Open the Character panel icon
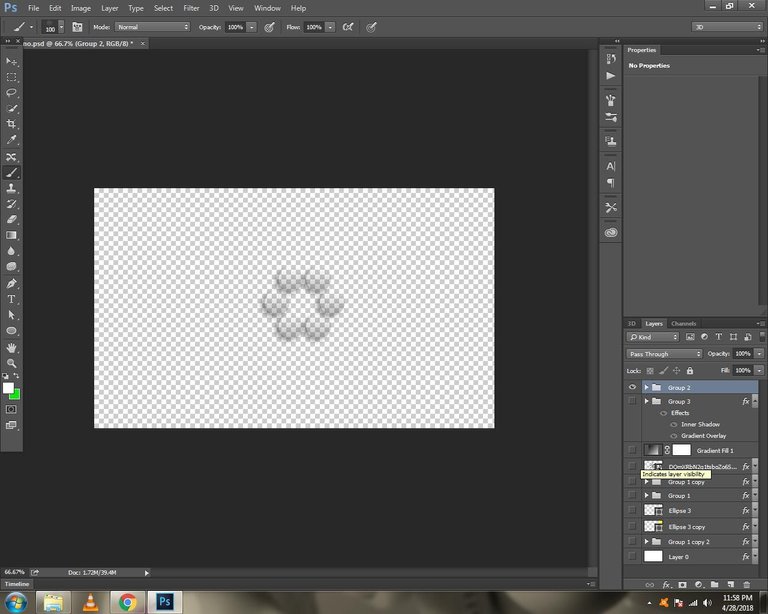 (611, 166)
